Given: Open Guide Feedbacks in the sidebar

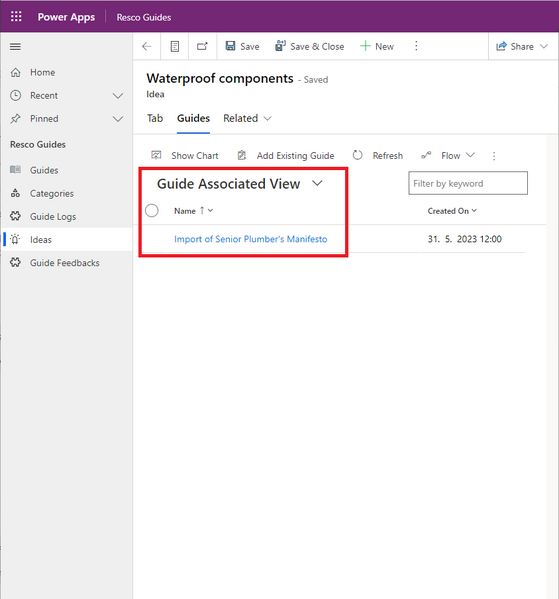Looking at the screenshot, I should [66, 263].
